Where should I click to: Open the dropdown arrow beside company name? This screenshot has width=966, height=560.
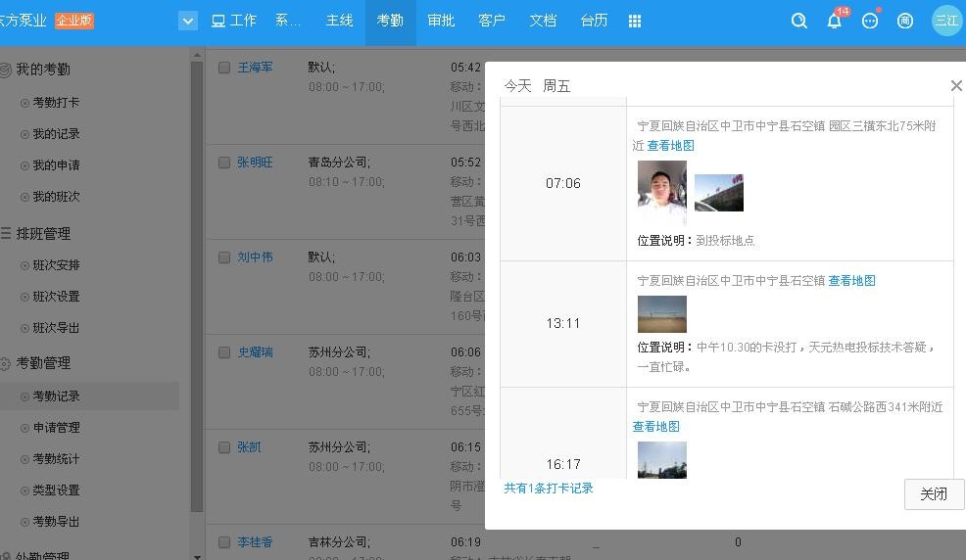point(188,21)
